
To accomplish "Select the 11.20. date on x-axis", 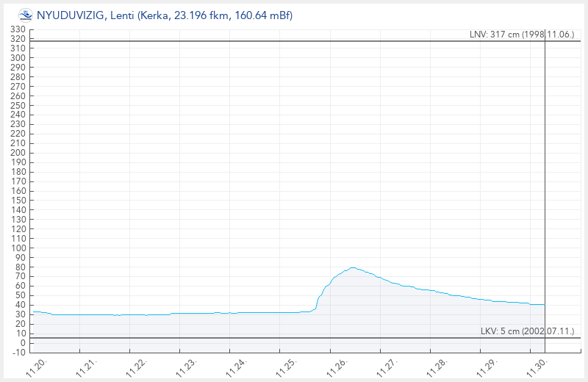I will click(37, 367).
